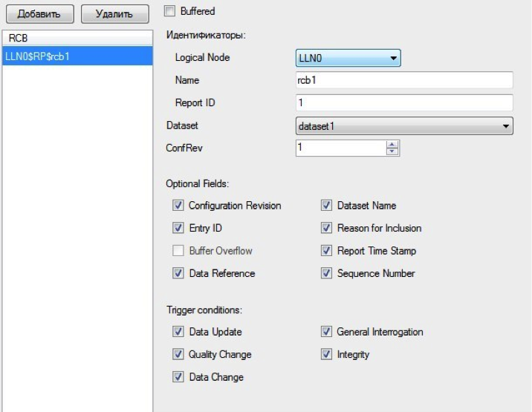Click the Optional Fields label
Viewport: 532px width, 412px height.
tap(198, 183)
